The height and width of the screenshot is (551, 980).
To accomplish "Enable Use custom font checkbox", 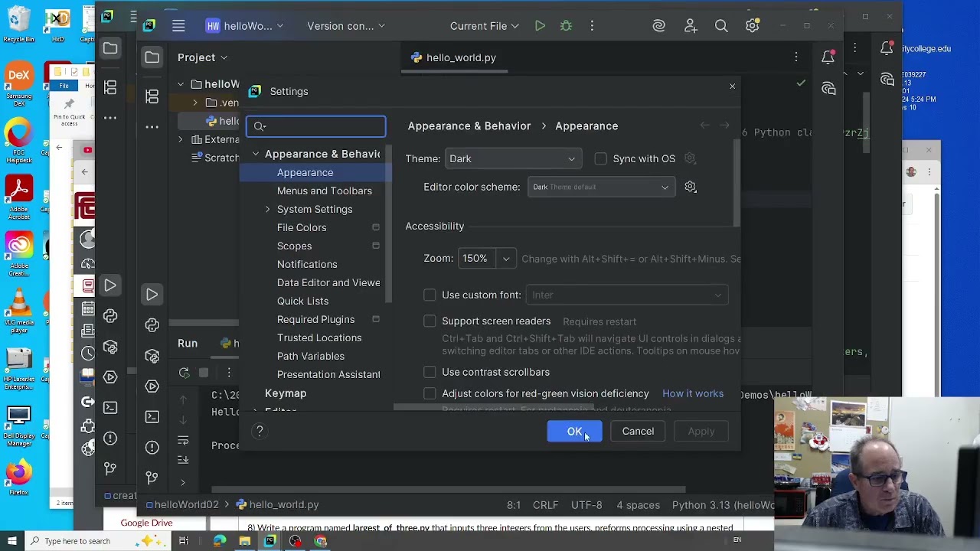I will click(x=430, y=295).
